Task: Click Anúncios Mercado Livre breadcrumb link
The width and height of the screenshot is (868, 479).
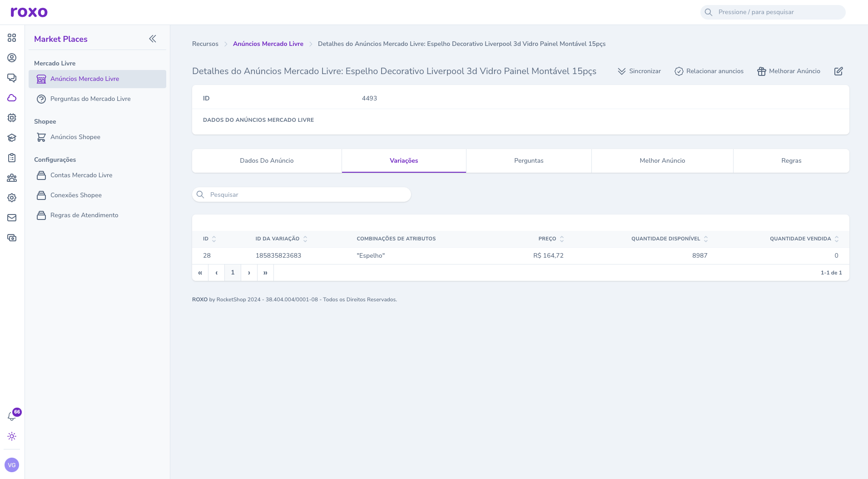Action: 268,44
